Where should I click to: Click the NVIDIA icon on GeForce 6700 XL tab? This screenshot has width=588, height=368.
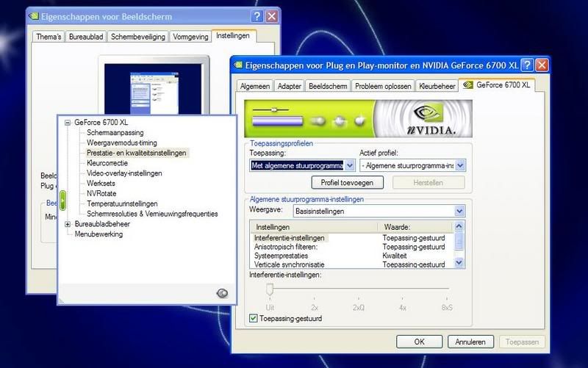467,85
